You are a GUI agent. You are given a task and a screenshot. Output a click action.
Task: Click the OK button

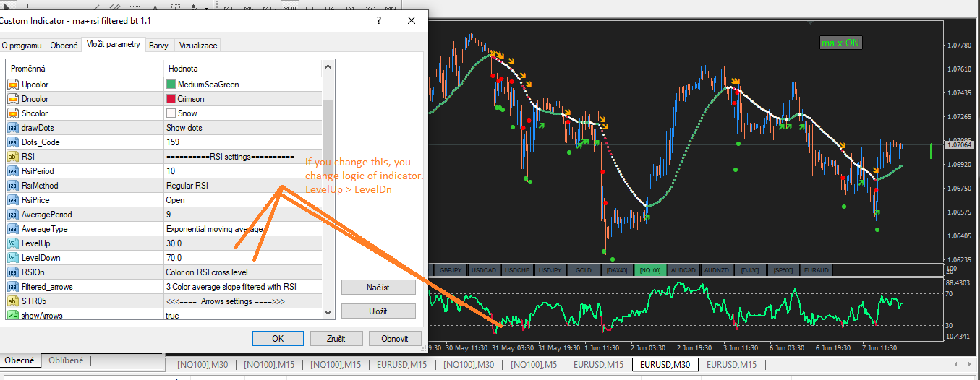(x=278, y=338)
